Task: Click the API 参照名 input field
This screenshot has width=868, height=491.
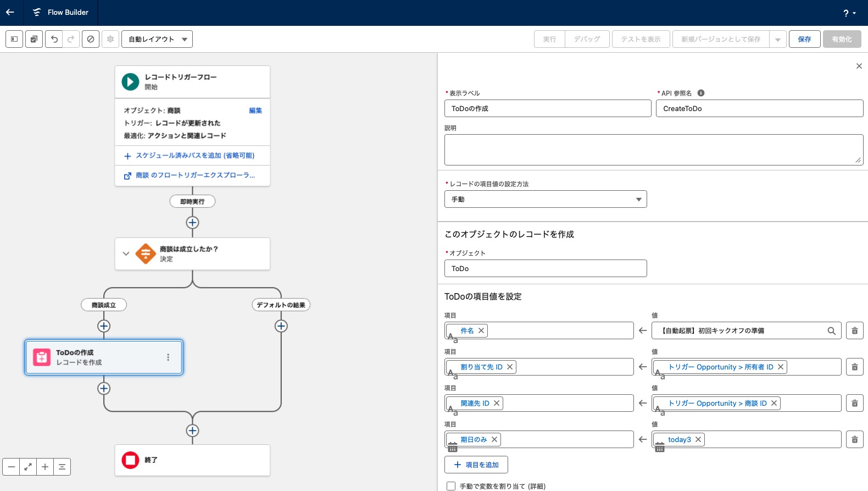Action: (x=760, y=108)
